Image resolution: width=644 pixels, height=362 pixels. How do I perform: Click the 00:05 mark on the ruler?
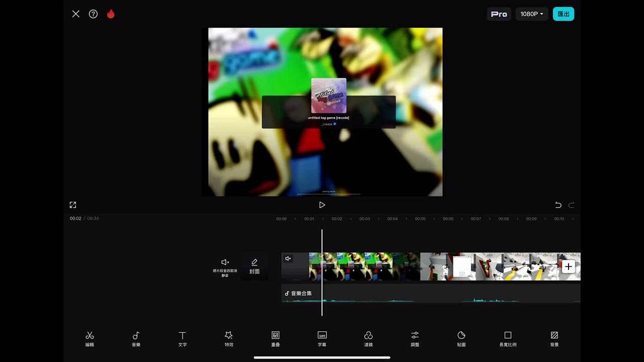pyautogui.click(x=420, y=219)
